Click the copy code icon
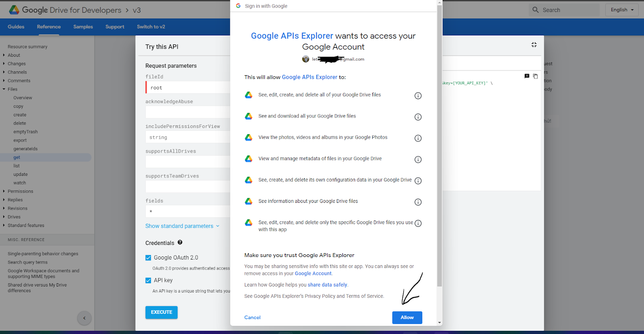This screenshot has width=644, height=334. (x=535, y=76)
